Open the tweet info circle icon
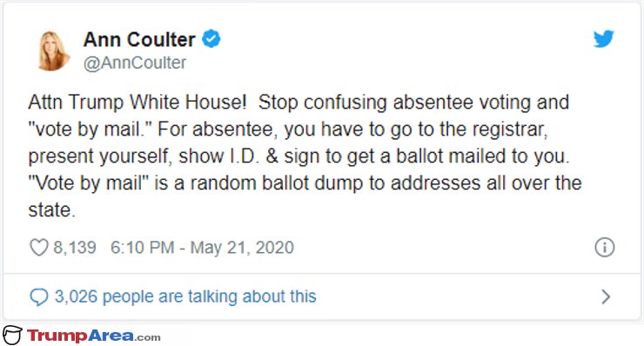This screenshot has width=644, height=346. pyautogui.click(x=605, y=248)
